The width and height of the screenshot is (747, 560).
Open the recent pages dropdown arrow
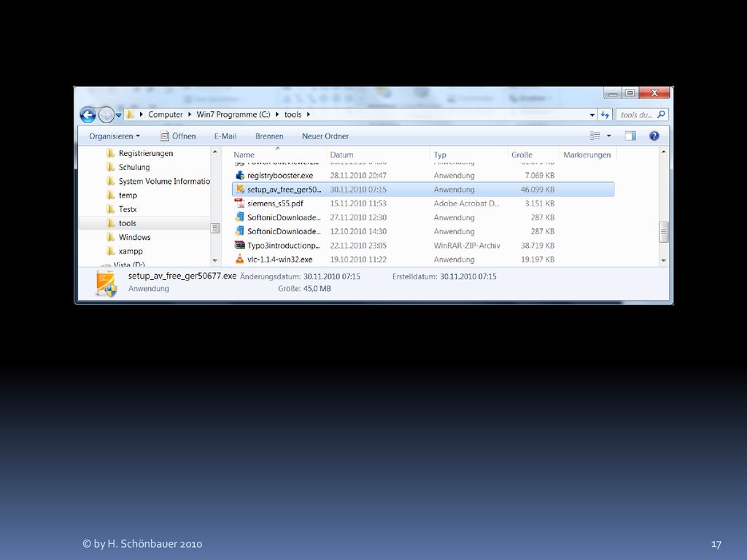119,115
